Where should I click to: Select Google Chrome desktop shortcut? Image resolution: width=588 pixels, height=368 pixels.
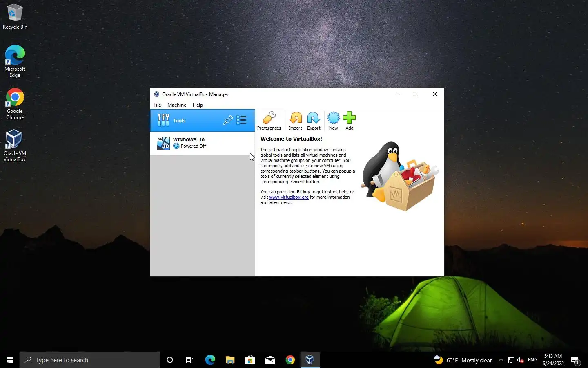(x=15, y=104)
